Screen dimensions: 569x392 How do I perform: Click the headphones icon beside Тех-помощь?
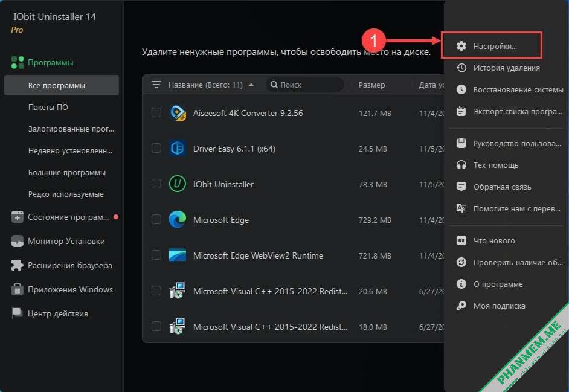pyautogui.click(x=461, y=165)
